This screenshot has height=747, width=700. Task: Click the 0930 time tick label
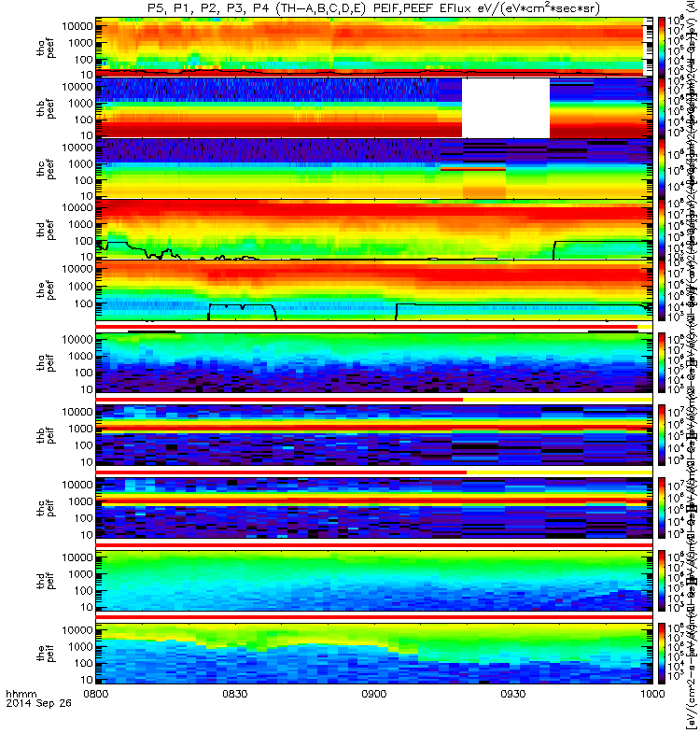point(512,694)
